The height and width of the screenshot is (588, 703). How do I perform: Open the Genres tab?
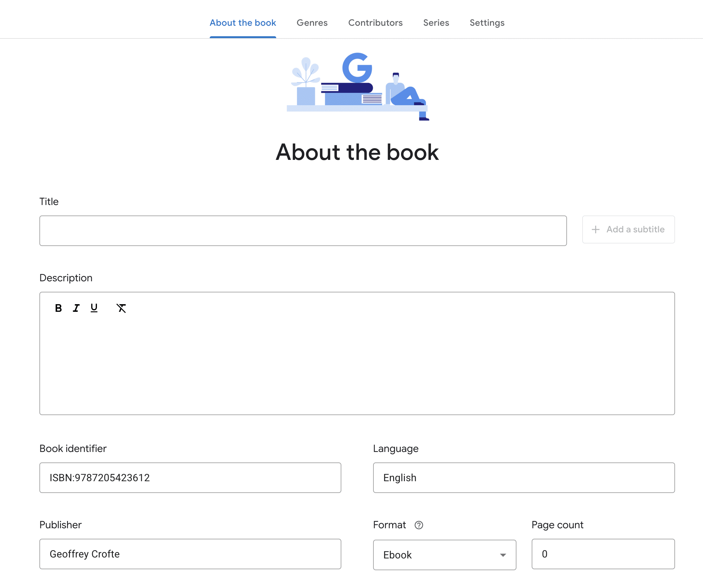pos(312,23)
